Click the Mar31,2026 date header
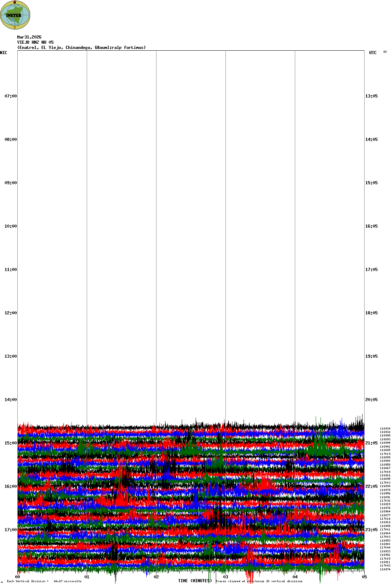The width and height of the screenshot is (392, 586). click(29, 37)
